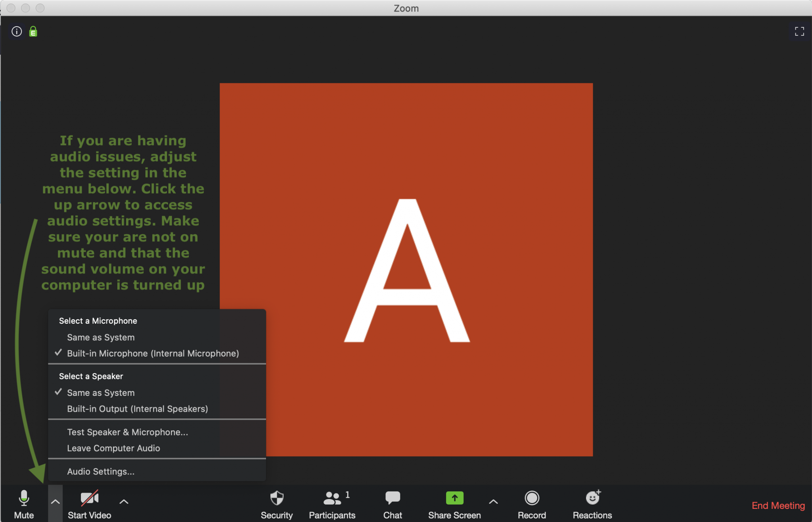
Task: Open the Chat bubble panel
Action: tap(393, 498)
